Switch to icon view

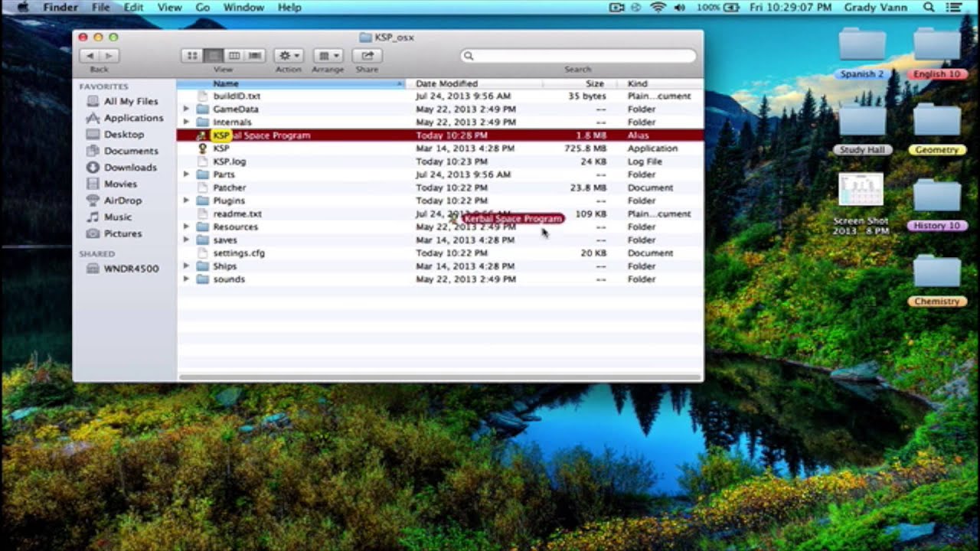tap(191, 56)
